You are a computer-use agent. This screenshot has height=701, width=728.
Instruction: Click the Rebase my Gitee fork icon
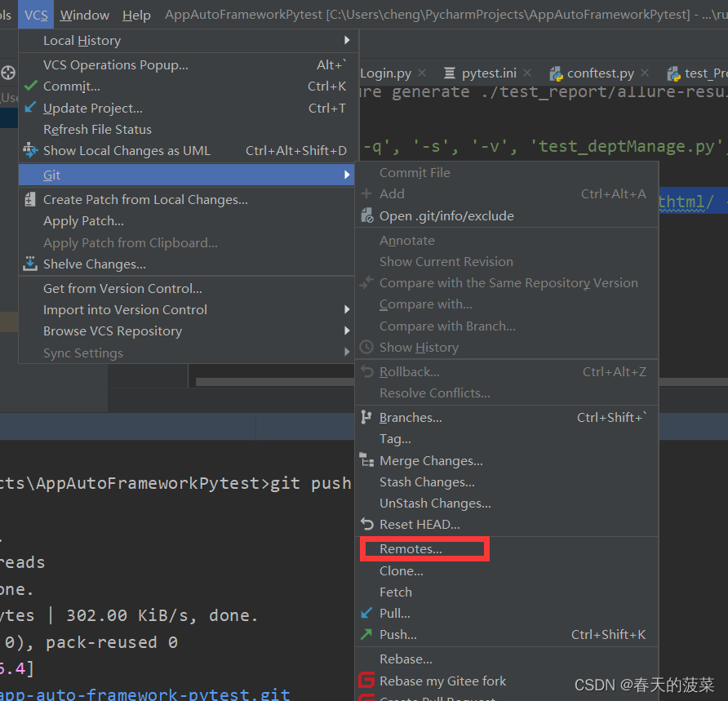368,680
